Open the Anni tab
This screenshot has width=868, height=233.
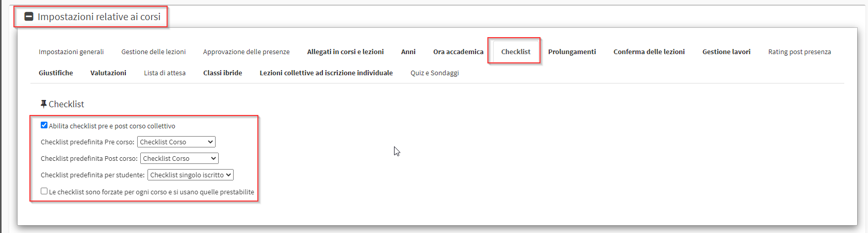[408, 52]
